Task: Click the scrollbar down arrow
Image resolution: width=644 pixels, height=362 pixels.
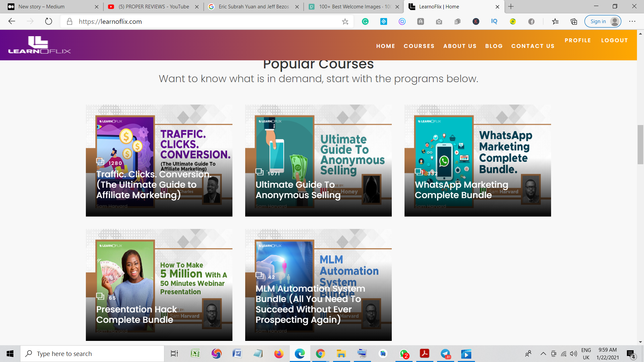Action: [640, 342]
